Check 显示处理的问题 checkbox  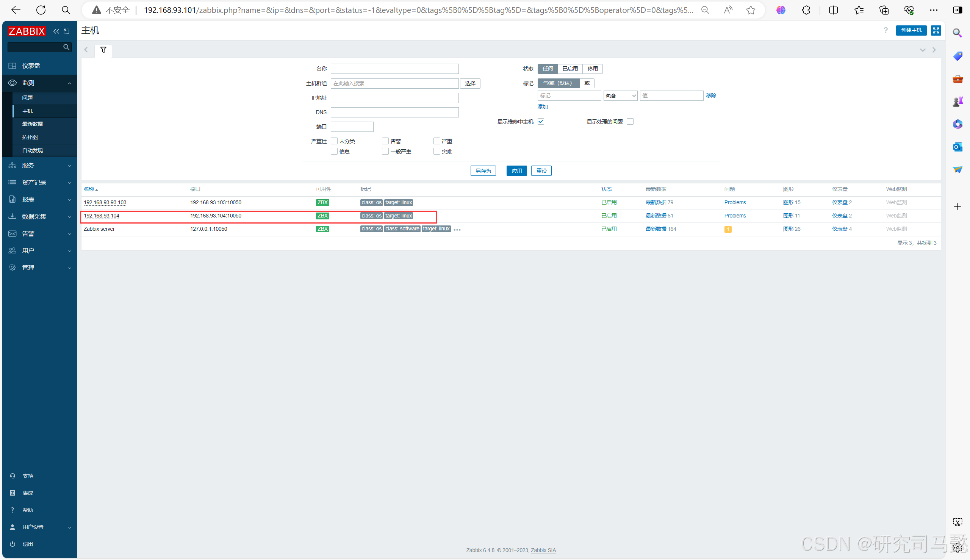point(630,122)
